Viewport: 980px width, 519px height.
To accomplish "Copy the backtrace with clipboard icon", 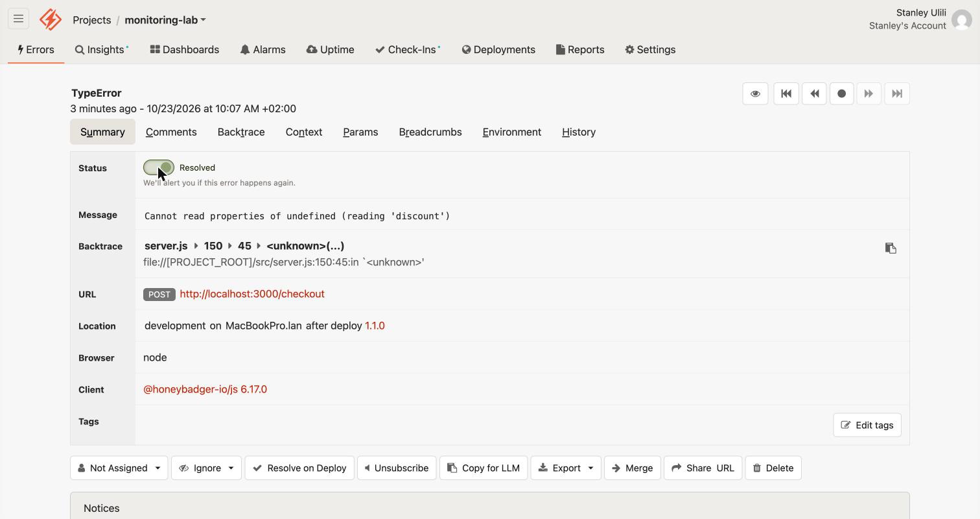I will pyautogui.click(x=891, y=248).
